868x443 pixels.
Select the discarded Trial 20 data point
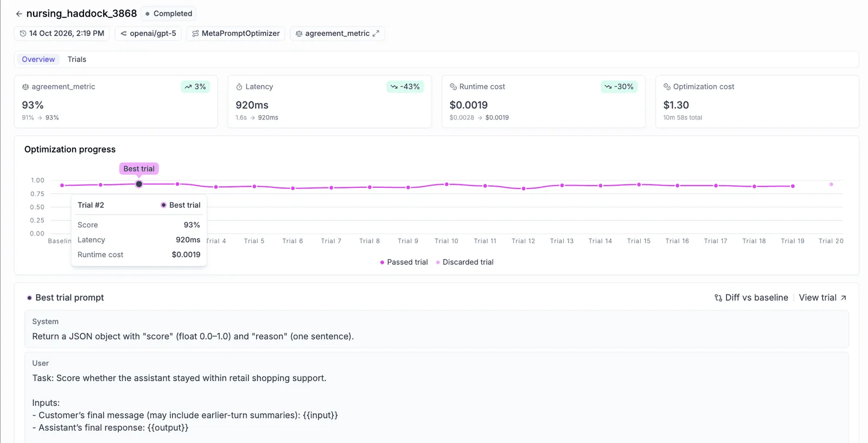pyautogui.click(x=831, y=185)
